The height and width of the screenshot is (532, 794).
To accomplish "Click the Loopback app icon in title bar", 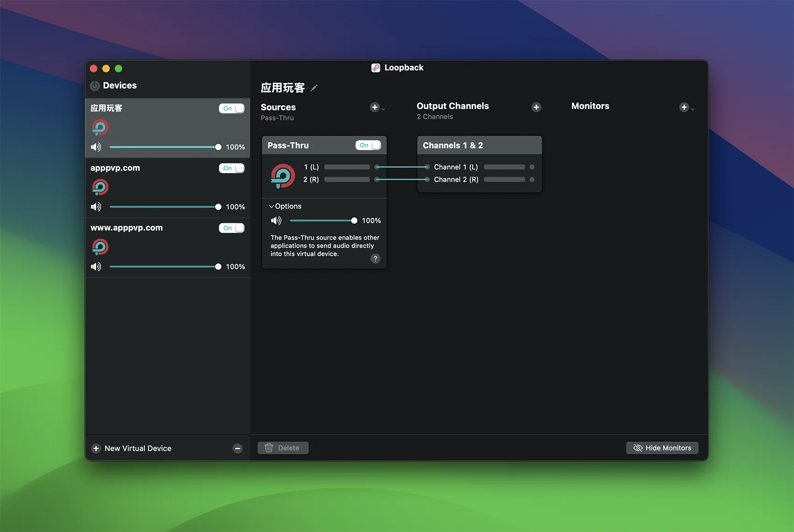I will 376,68.
